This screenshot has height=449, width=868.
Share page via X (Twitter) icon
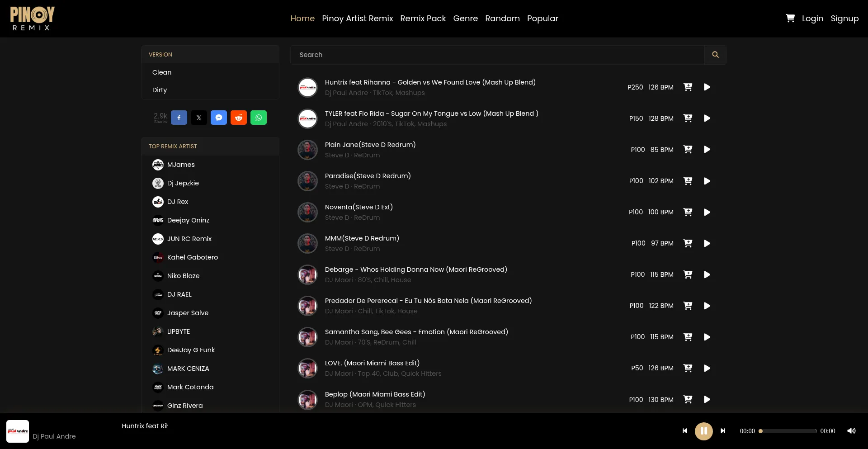tap(199, 118)
